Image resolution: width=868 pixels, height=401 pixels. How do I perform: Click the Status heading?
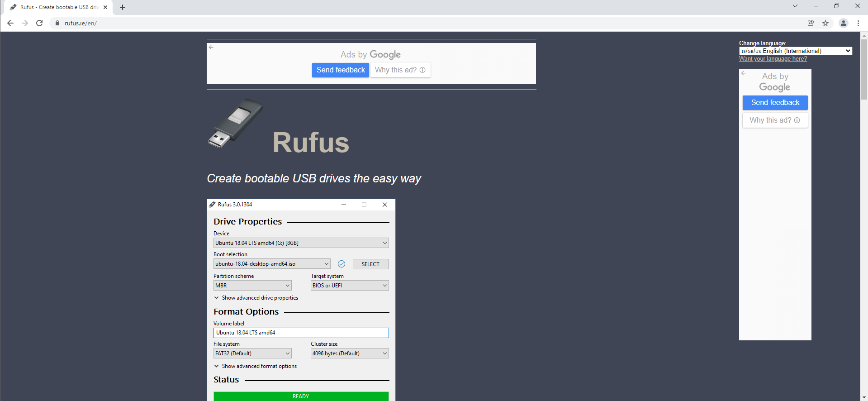tap(226, 380)
